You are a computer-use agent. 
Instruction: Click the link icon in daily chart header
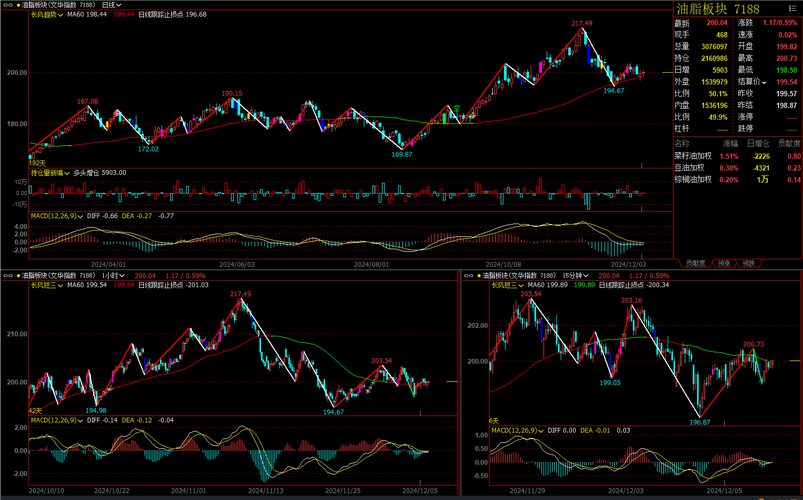[x=6, y=5]
